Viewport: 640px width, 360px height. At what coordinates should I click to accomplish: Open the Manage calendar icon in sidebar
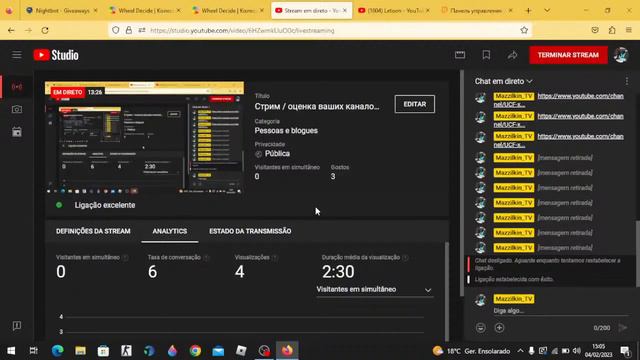[x=17, y=132]
